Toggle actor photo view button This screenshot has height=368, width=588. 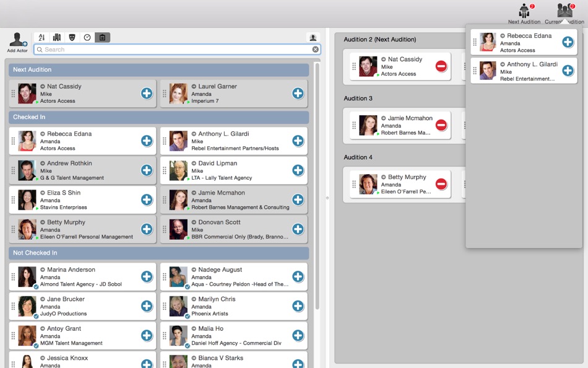coord(313,37)
